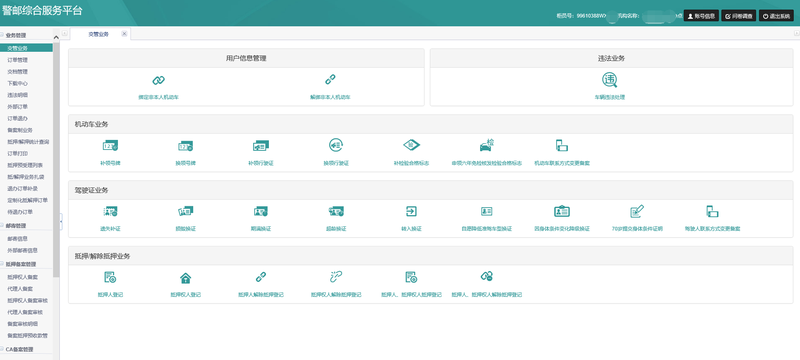This screenshot has height=360, width=800.
Task: Choose 抵押人、抵押权人抵押登记 document icon
Action: [411, 277]
